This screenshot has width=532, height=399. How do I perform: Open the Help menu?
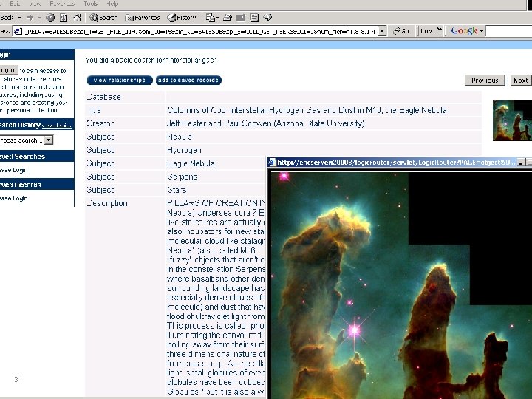click(112, 4)
